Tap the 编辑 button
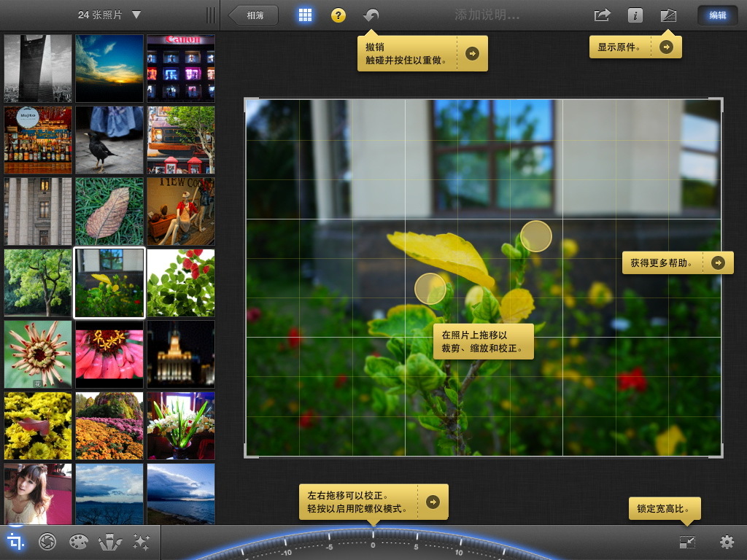This screenshot has width=747, height=560. click(x=717, y=15)
